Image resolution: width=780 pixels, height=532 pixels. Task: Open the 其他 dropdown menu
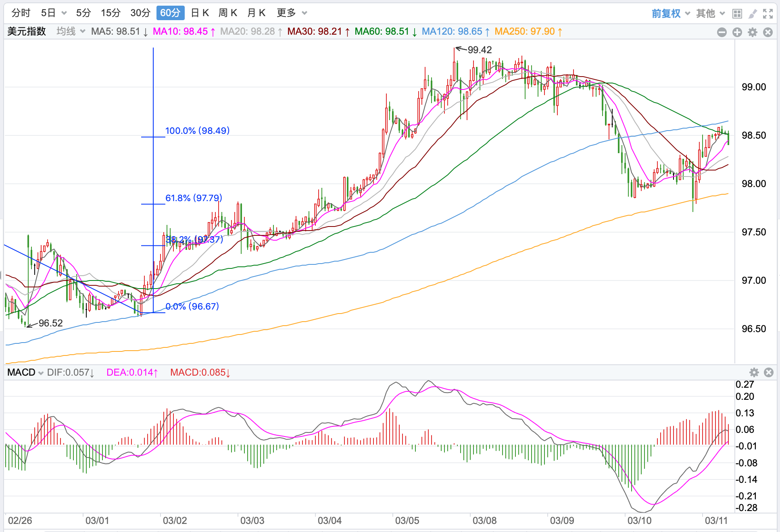tap(710, 14)
